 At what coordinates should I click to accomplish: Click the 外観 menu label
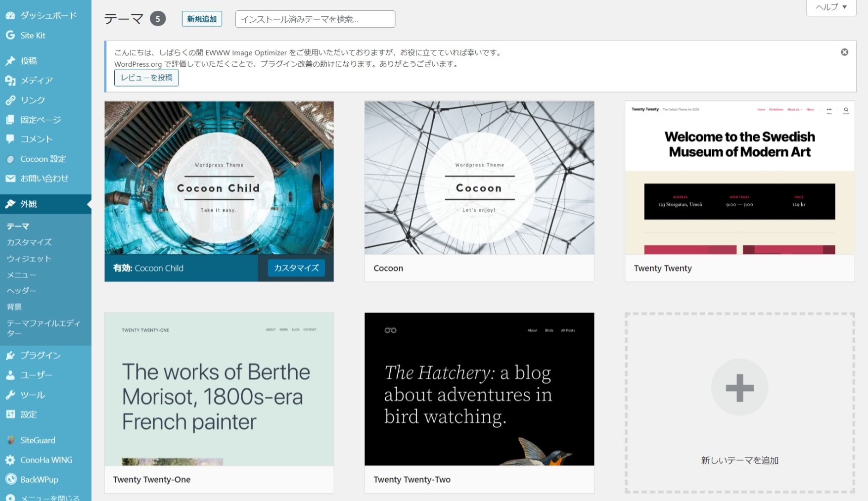click(29, 204)
